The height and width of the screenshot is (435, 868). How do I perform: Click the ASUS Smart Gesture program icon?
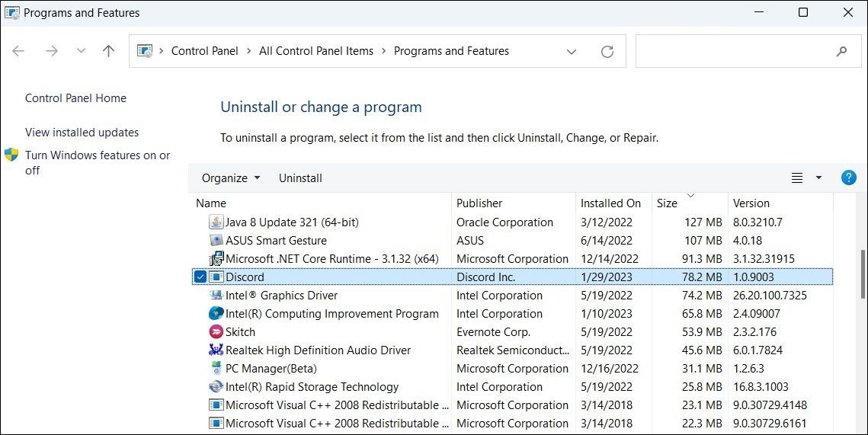pyautogui.click(x=216, y=240)
